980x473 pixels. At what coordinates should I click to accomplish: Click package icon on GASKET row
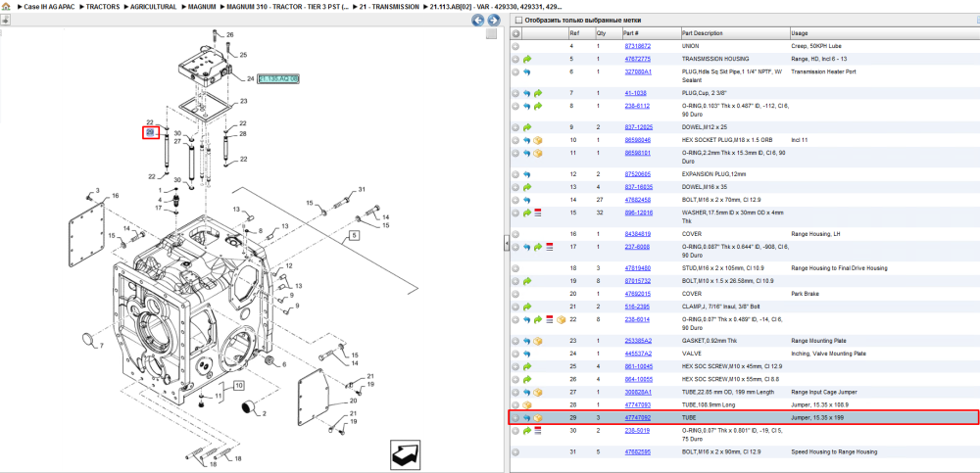click(x=537, y=341)
